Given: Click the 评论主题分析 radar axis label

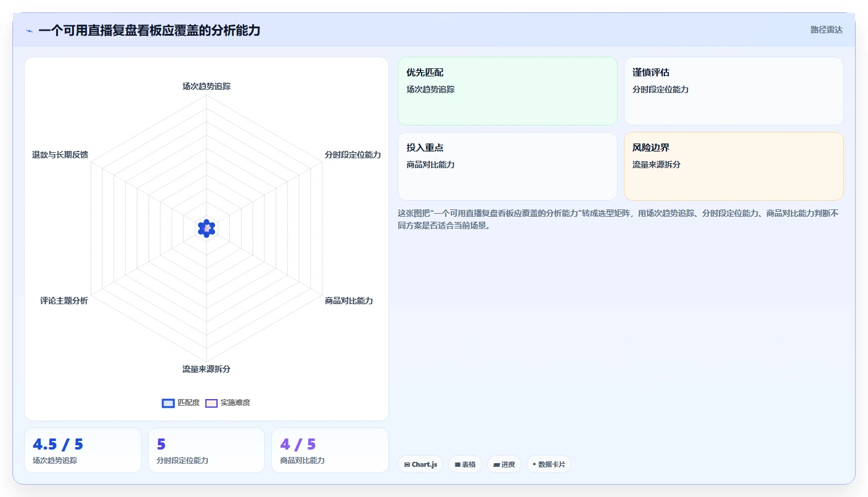Looking at the screenshot, I should [x=64, y=301].
